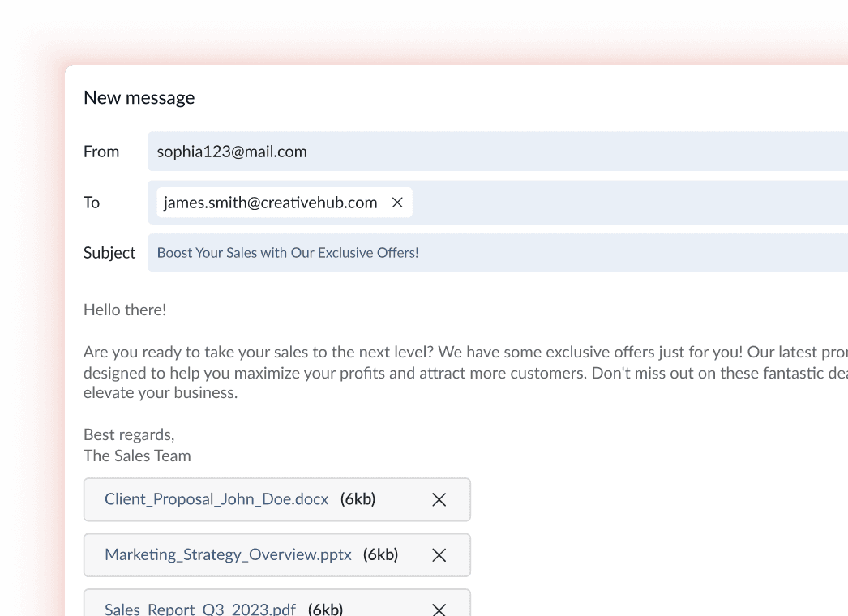The height and width of the screenshot is (616, 848).
Task: Click the 'Best regards,' line in body
Action: coord(129,434)
